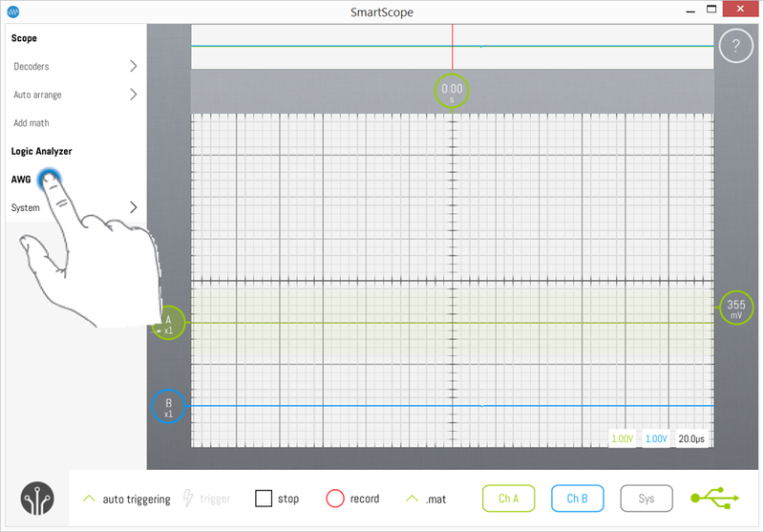Select the green channel A offset marker
The image size is (764, 532).
(x=169, y=323)
